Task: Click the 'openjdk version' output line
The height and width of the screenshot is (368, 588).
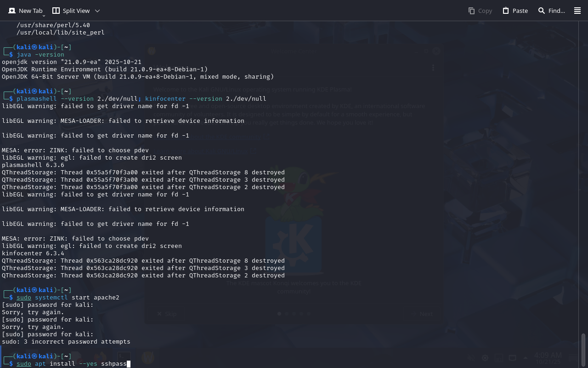Action: (71, 62)
